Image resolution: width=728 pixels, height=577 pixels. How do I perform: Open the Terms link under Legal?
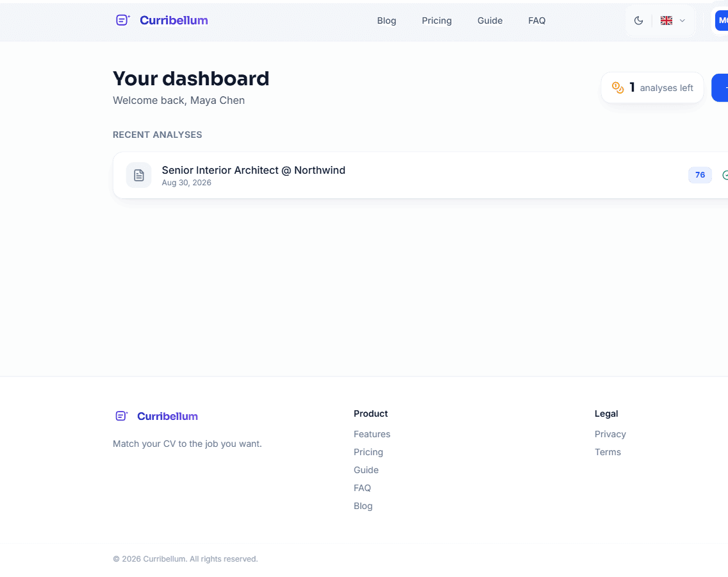pyautogui.click(x=608, y=452)
